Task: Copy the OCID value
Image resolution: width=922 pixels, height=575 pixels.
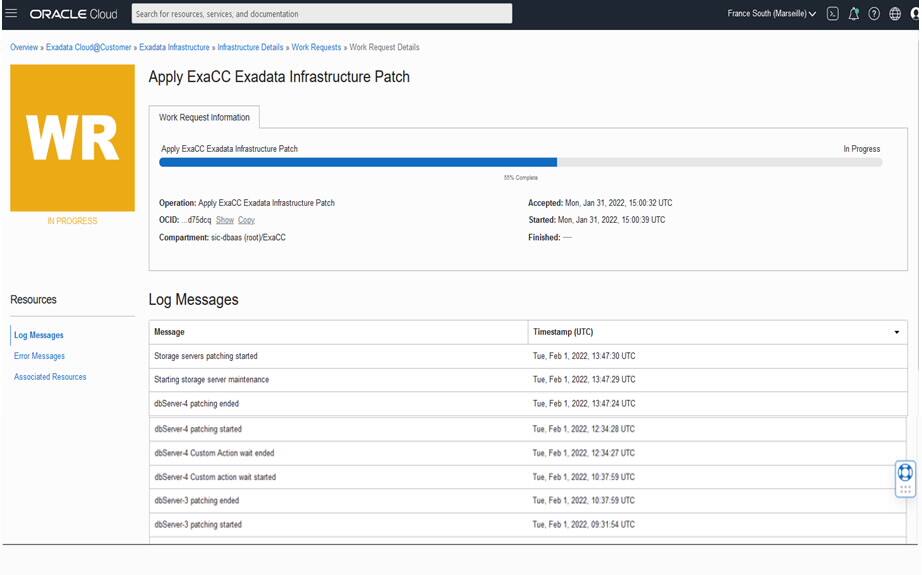Action: coord(246,220)
